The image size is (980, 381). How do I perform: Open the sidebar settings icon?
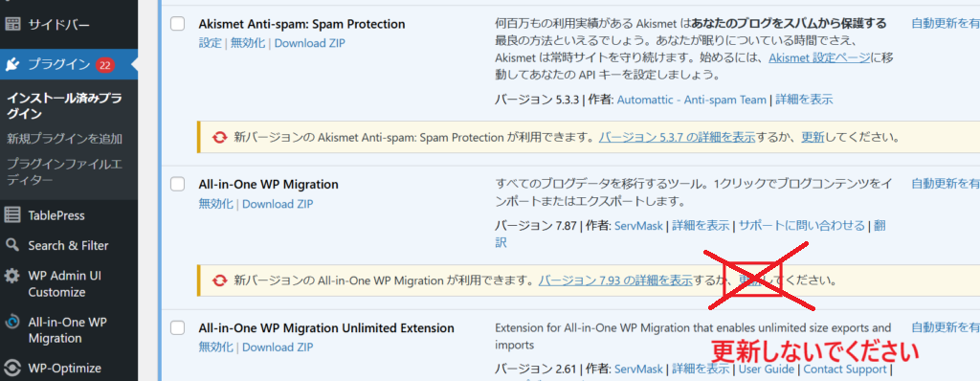(12, 25)
